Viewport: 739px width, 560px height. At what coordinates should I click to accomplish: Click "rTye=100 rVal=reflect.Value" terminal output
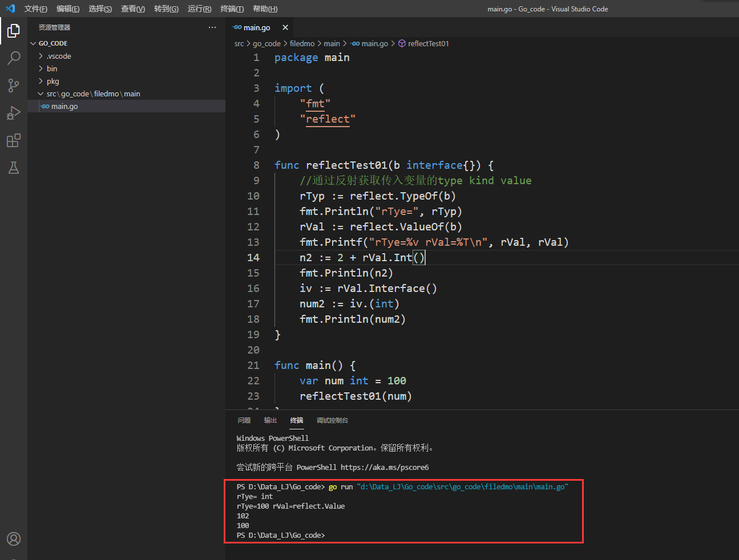291,506
